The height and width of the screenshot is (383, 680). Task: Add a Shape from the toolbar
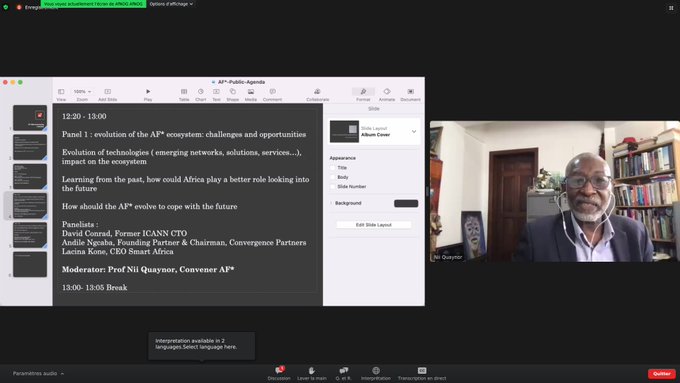point(232,92)
